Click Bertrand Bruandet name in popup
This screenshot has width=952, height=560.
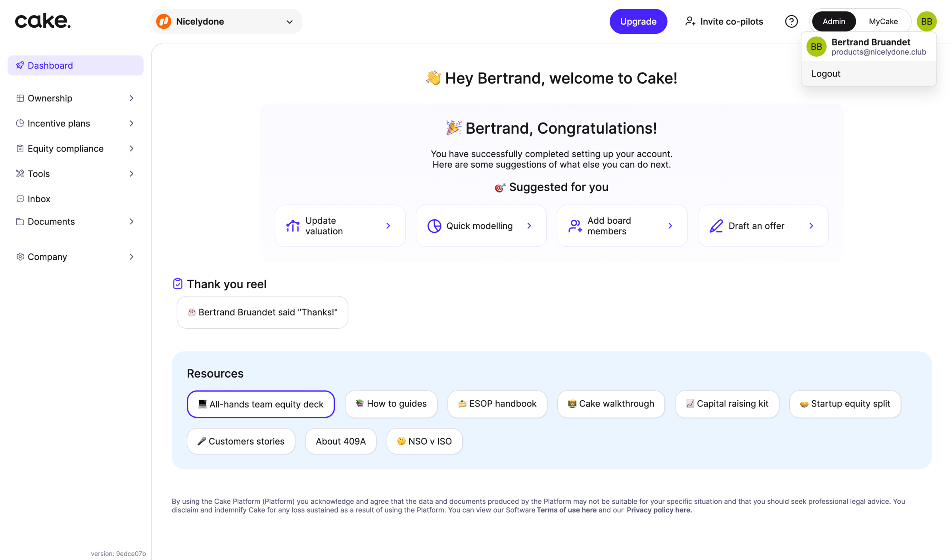[871, 42]
